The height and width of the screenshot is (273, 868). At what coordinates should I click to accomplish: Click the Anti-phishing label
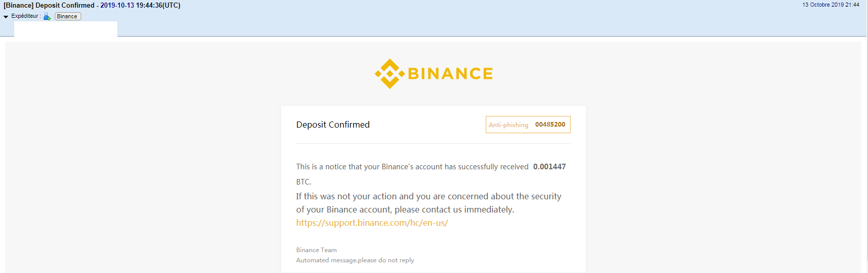pos(508,125)
